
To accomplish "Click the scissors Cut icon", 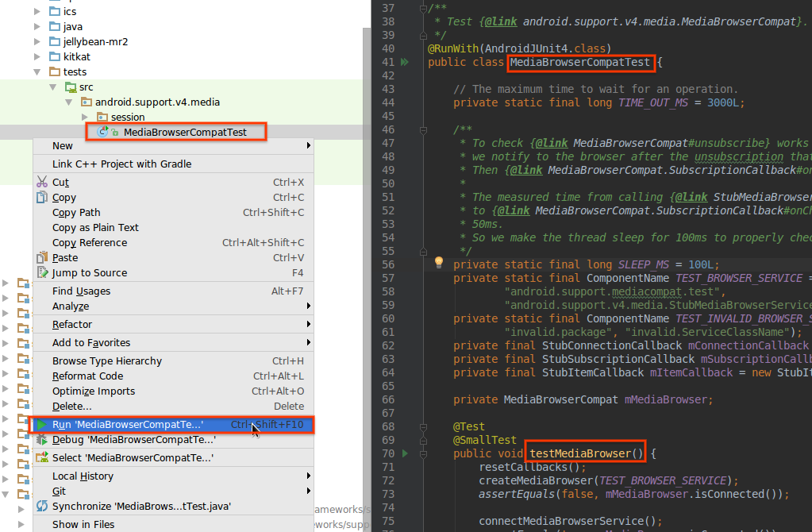I will click(x=42, y=183).
